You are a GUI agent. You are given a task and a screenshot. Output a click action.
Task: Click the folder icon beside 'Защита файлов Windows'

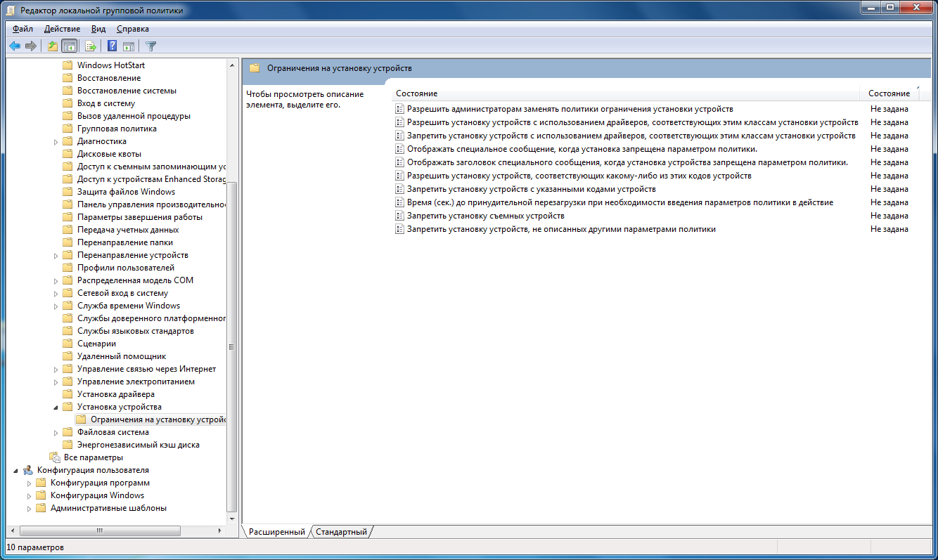pyautogui.click(x=68, y=192)
